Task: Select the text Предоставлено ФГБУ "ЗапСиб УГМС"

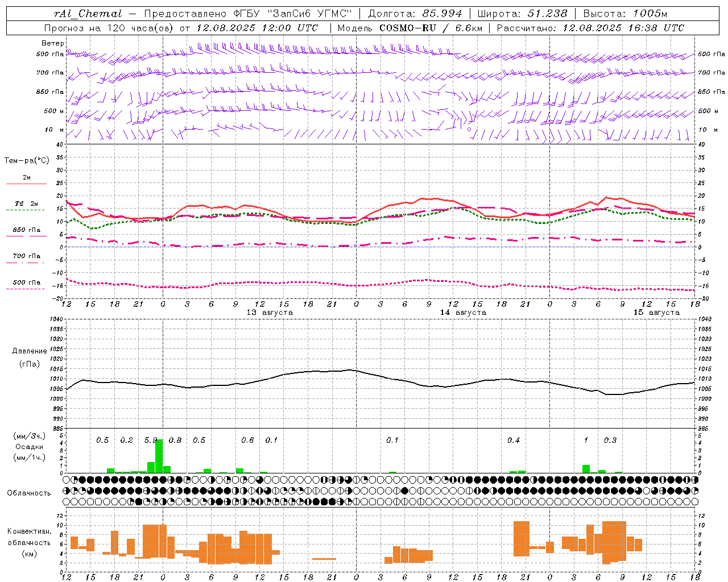Action: 249,14
